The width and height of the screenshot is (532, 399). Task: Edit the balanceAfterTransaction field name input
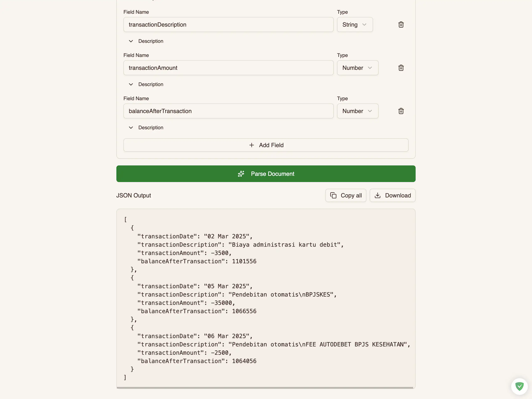pyautogui.click(x=228, y=111)
